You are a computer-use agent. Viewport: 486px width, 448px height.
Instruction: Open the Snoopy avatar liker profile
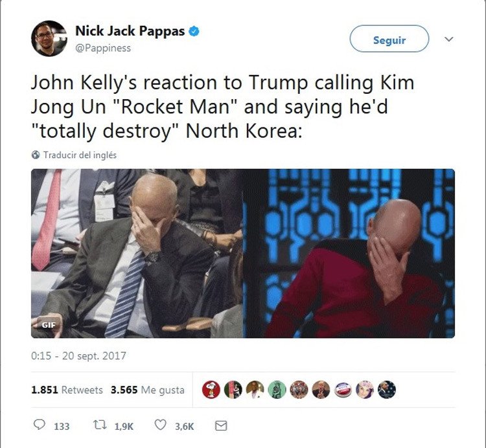pyautogui.click(x=211, y=390)
